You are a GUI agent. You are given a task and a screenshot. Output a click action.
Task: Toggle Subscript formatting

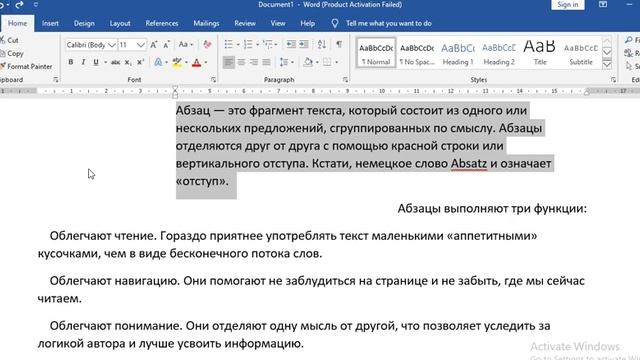[x=128, y=62]
